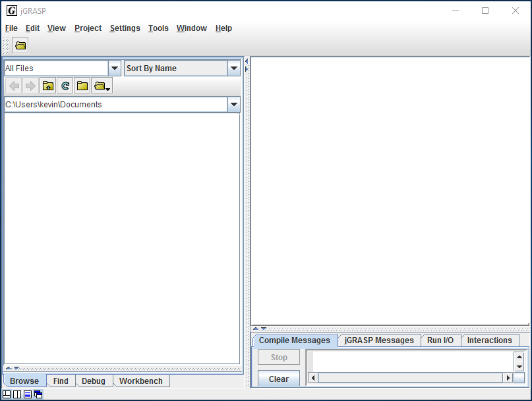Expand the Documents path dropdown

[x=233, y=104]
